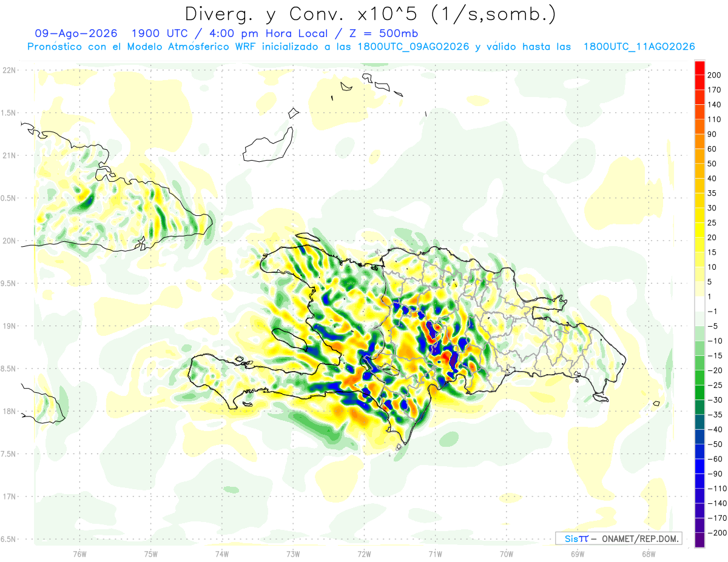Click the colorbar label '-30'
The height and width of the screenshot is (562, 728).
click(714, 400)
